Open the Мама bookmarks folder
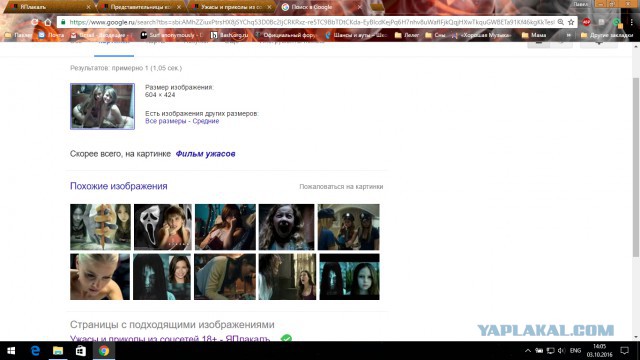 (x=534, y=35)
